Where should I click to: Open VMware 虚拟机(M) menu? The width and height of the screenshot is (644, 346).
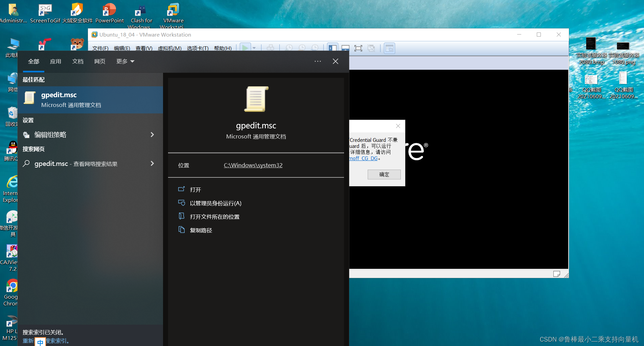click(x=169, y=48)
